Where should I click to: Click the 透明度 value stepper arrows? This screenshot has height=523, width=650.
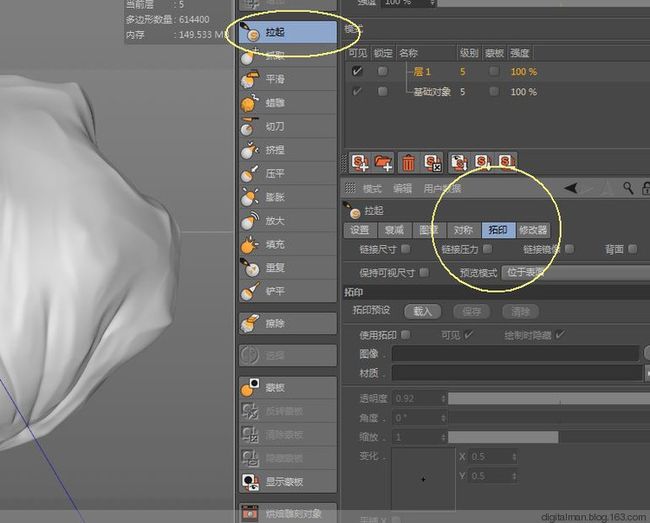click(443, 399)
